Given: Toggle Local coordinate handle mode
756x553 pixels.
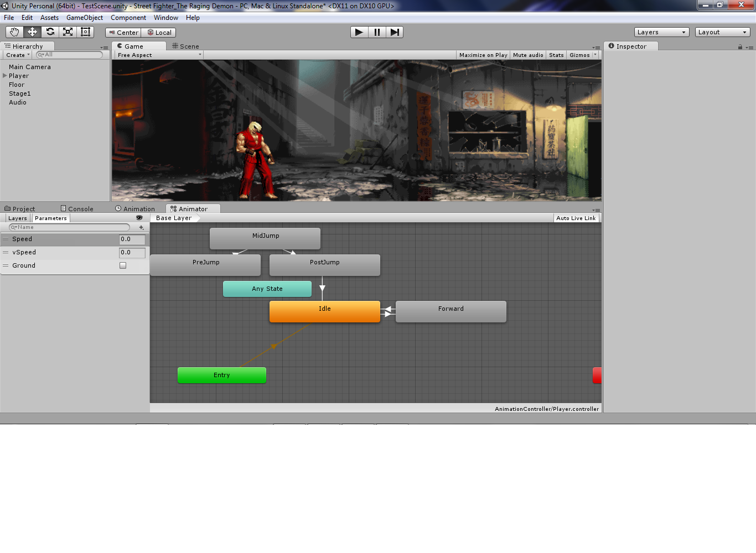Looking at the screenshot, I should pyautogui.click(x=159, y=33).
